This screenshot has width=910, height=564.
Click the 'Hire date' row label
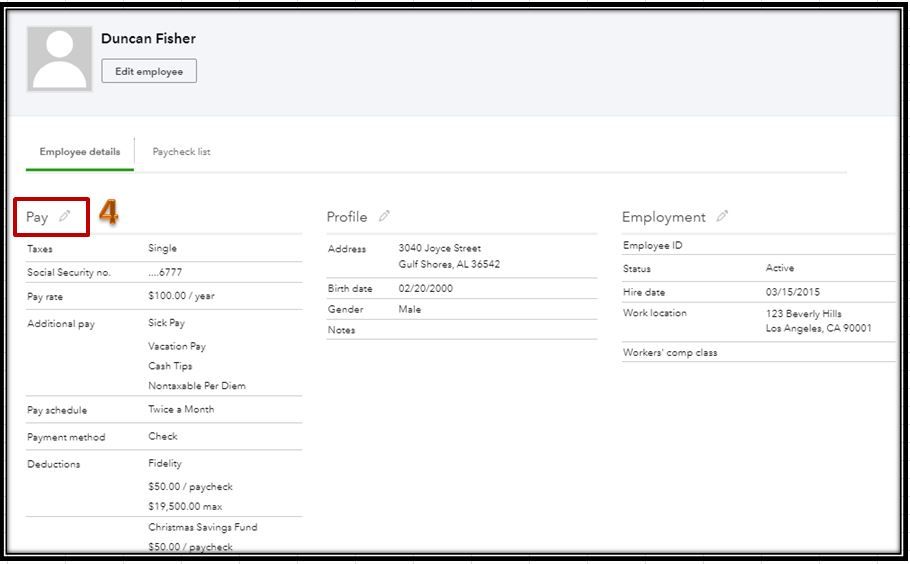pos(644,292)
